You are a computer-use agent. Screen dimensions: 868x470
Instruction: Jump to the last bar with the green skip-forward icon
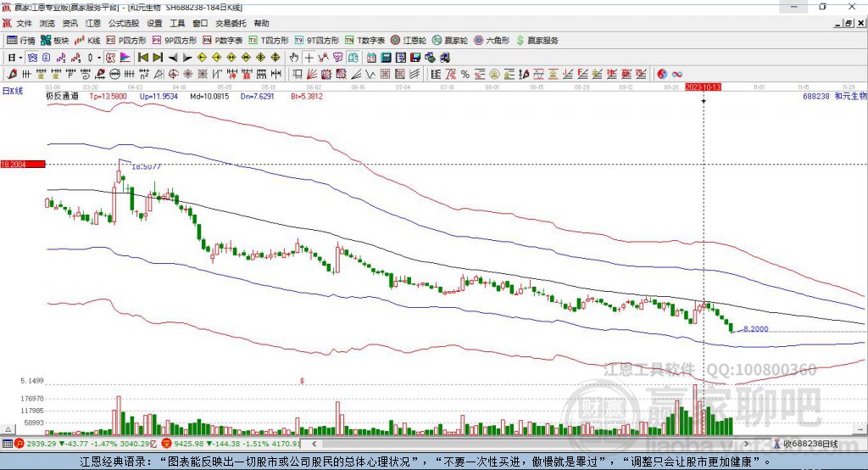[158, 58]
